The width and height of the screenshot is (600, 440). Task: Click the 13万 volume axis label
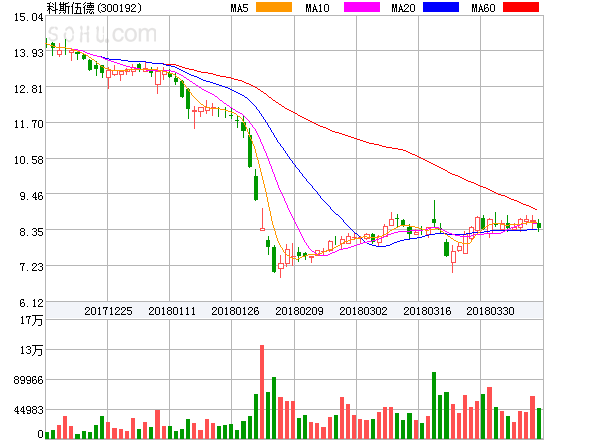pyautogui.click(x=32, y=350)
